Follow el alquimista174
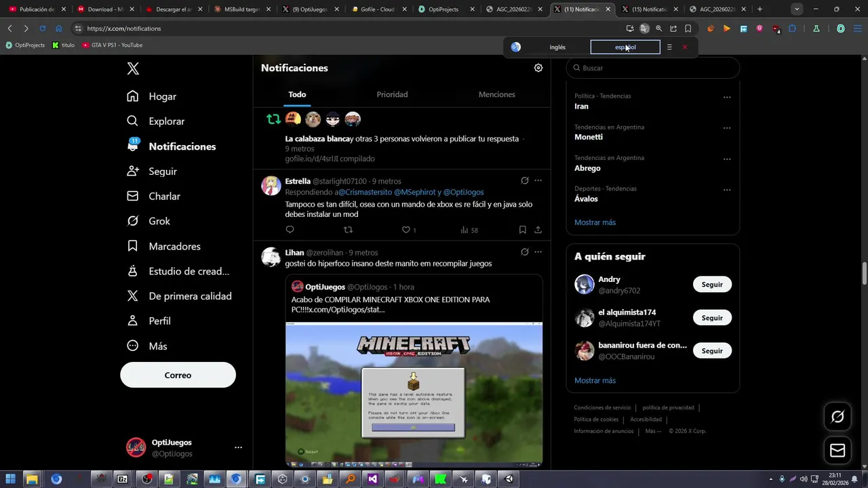Image resolution: width=868 pixels, height=488 pixels. (x=712, y=318)
